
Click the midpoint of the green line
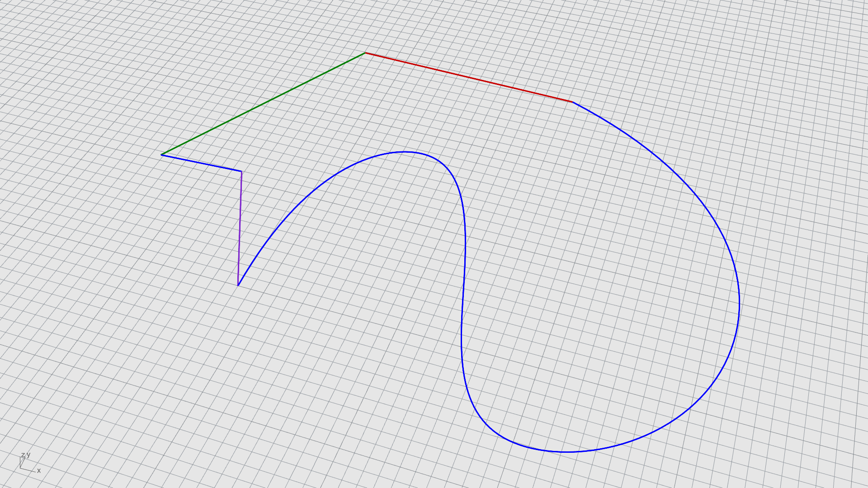pos(263,104)
